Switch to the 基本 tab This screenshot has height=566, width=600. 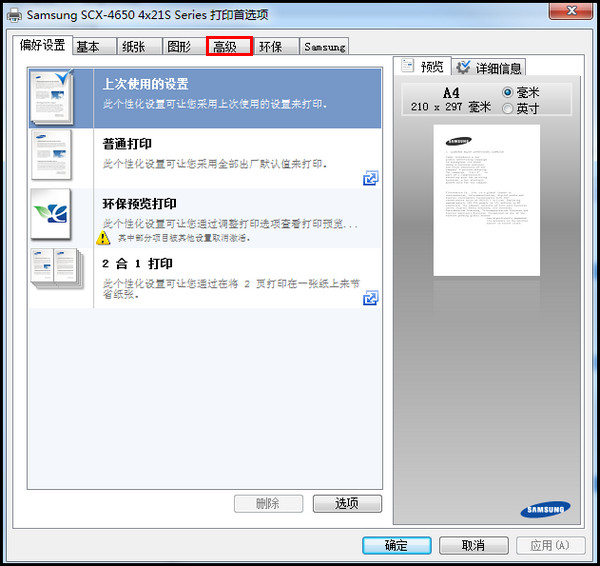[94, 46]
